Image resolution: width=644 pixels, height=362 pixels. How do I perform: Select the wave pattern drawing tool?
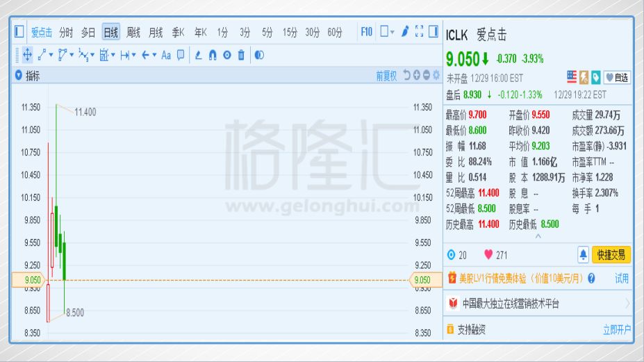point(83,55)
